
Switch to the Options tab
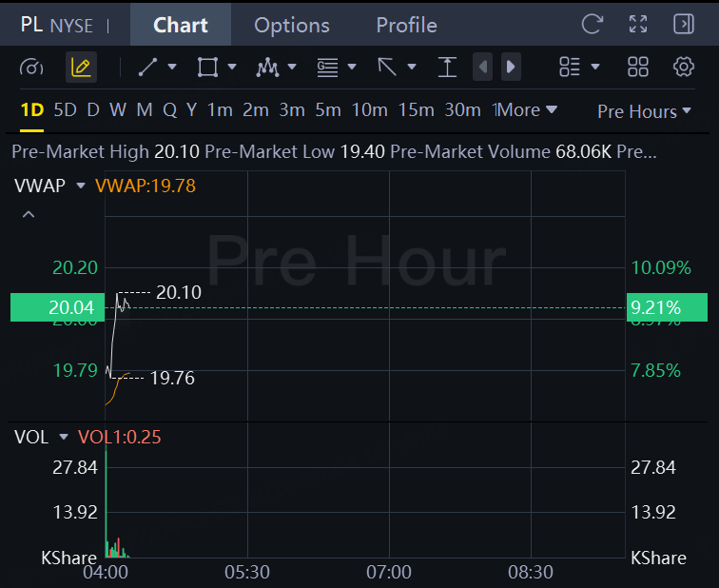292,26
